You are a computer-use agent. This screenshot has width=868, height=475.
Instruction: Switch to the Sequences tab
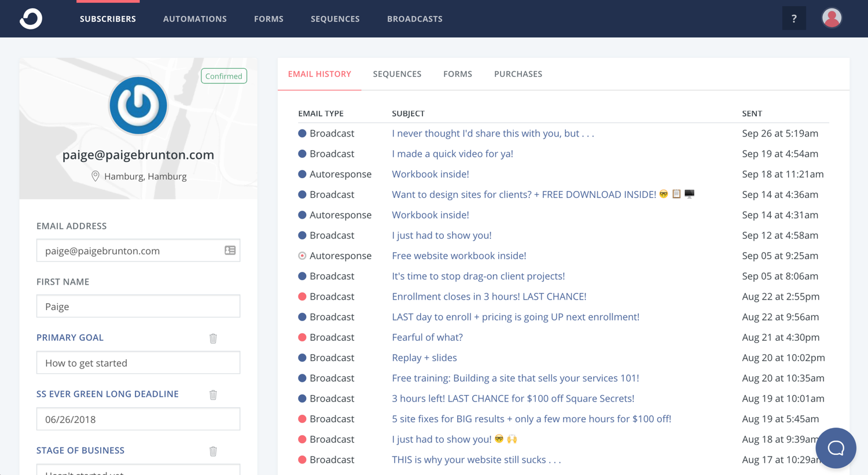coord(397,73)
